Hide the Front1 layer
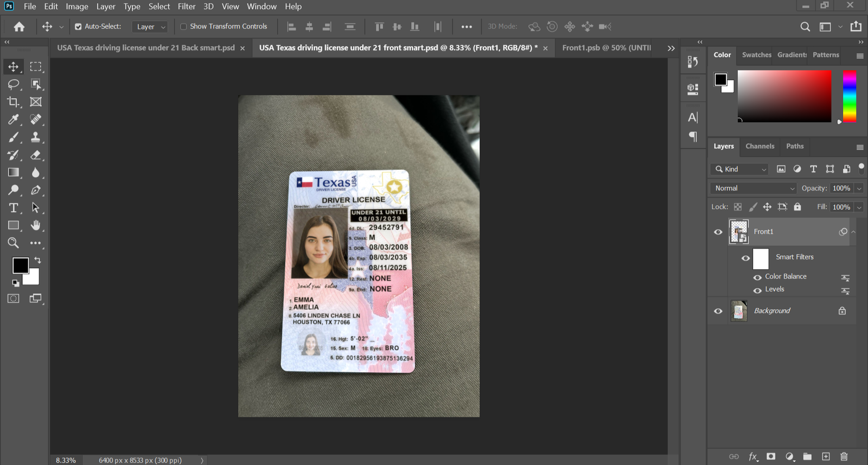The height and width of the screenshot is (465, 868). click(x=718, y=232)
